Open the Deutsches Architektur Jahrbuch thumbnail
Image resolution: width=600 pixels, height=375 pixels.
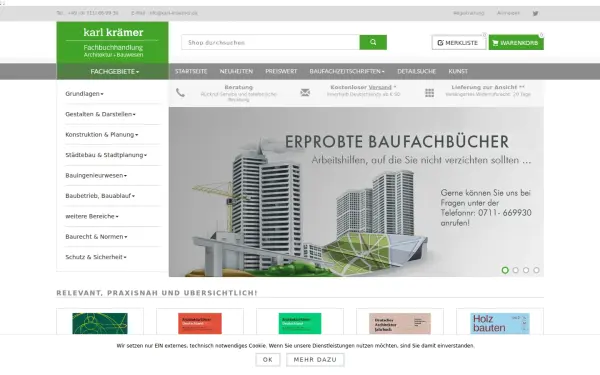(x=400, y=323)
